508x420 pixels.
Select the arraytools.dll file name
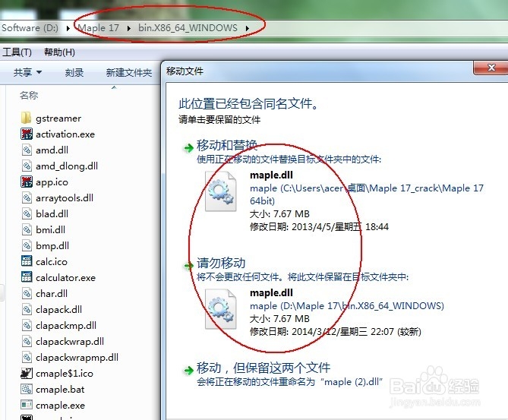pyautogui.click(x=65, y=197)
